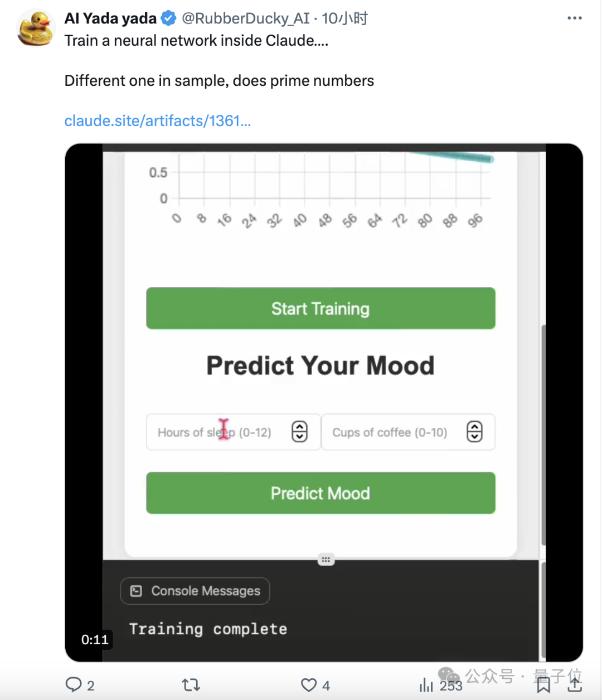Open the Console Messages tab
Viewport: 602px width, 700px height.
point(195,591)
